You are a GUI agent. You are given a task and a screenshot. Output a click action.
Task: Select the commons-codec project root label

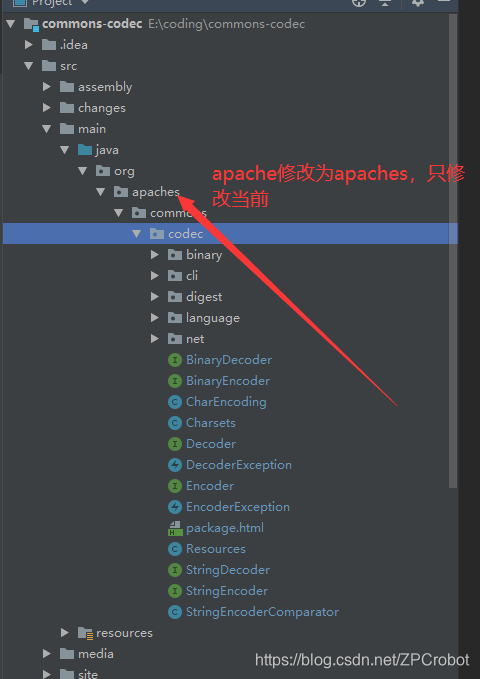[x=92, y=24]
